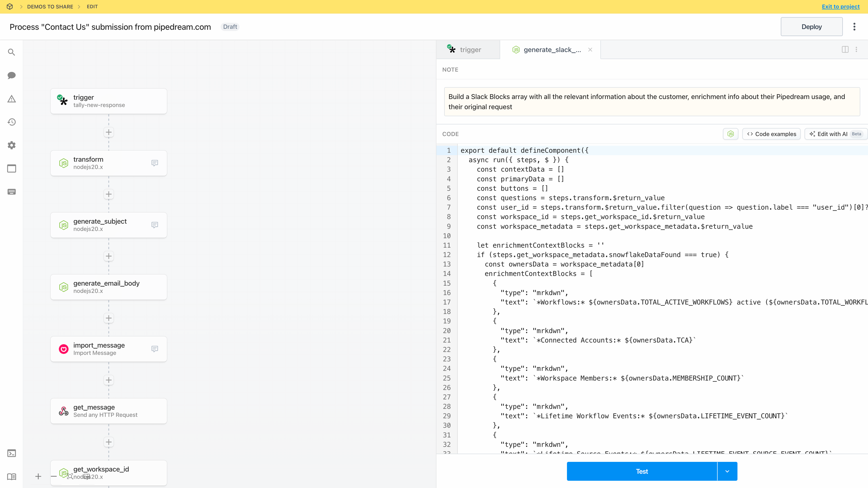The width and height of the screenshot is (868, 488).
Task: Open the chat bubble sidebar icon
Action: [11, 76]
